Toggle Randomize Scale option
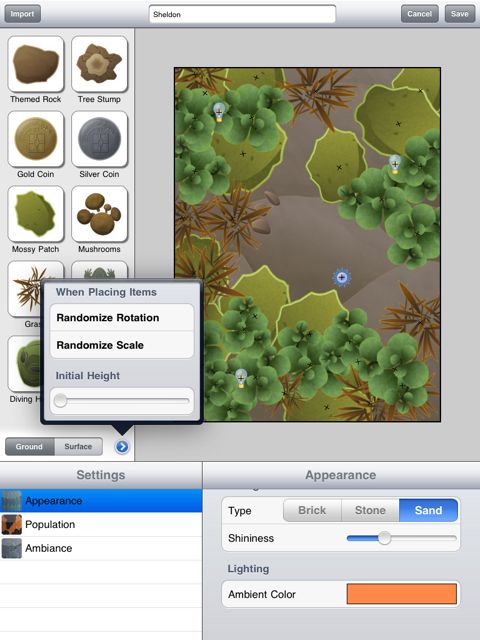The width and height of the screenshot is (480, 640). [x=122, y=345]
